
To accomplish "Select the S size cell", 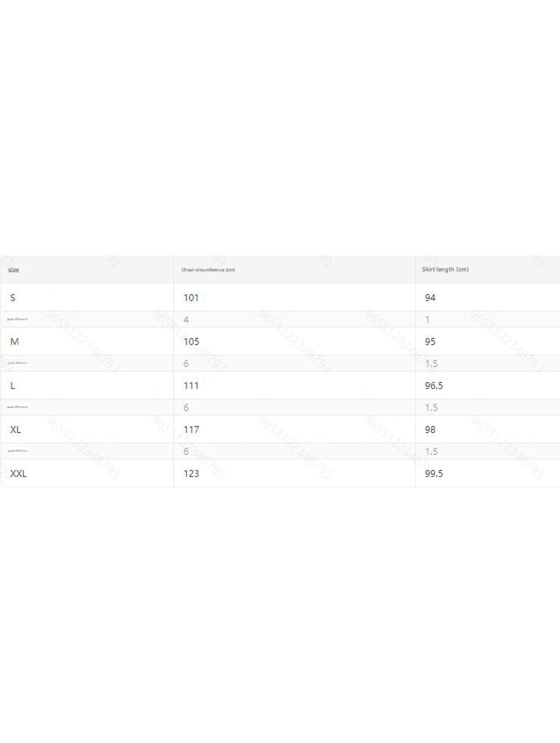I will point(13,298).
